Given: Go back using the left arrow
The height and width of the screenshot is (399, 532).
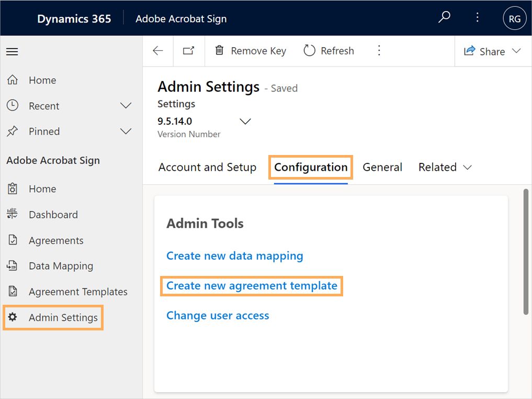Looking at the screenshot, I should pos(158,51).
